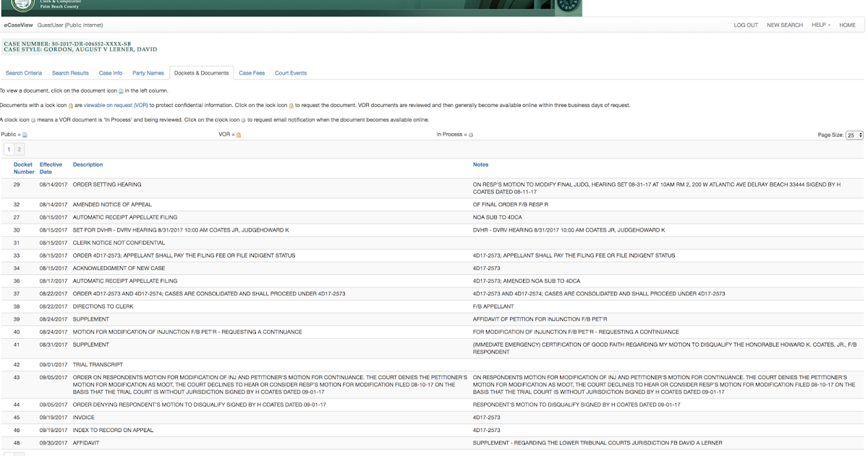Go to HOME page

[x=847, y=25]
